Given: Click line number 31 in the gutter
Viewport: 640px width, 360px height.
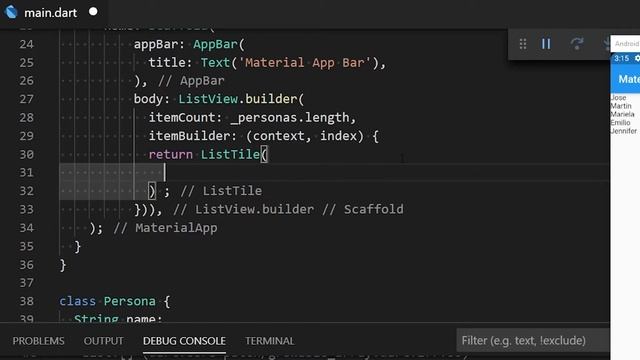Looking at the screenshot, I should click(27, 173).
